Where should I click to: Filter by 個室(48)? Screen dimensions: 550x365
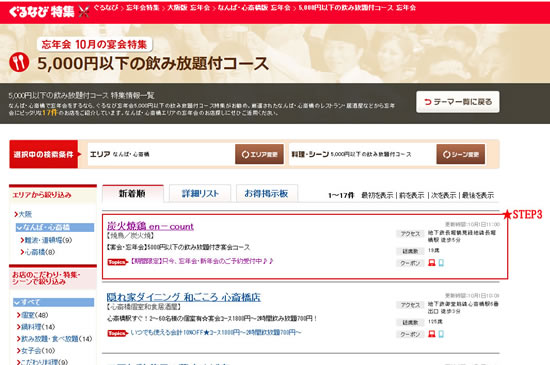[x=32, y=315]
